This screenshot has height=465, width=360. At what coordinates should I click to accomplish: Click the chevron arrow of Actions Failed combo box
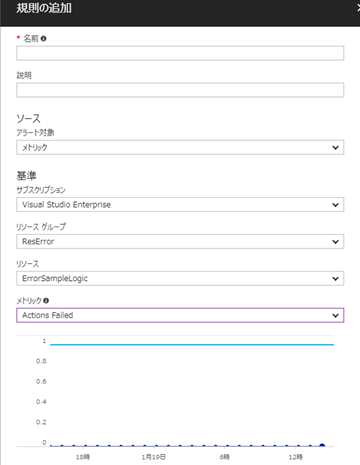(335, 316)
